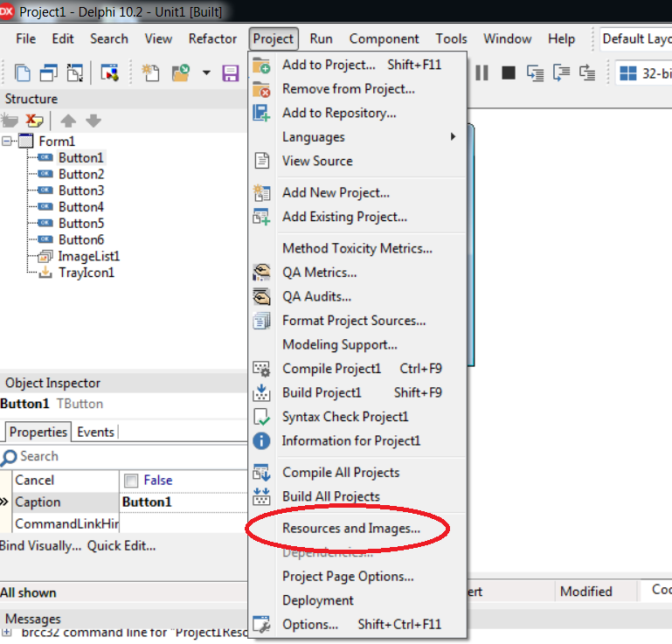Viewport: 672px width, 644px height.
Task: Choose Compile Project1 menu entry
Action: [357, 368]
